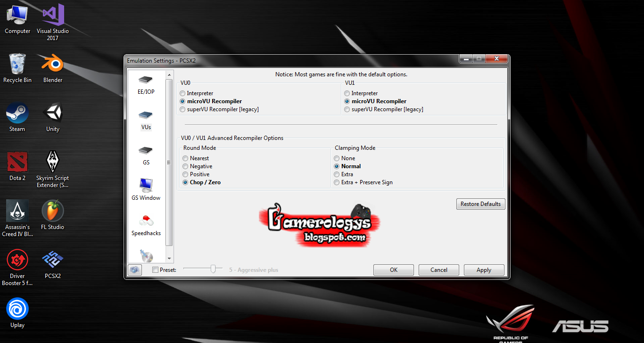Viewport: 644px width, 343px height.
Task: Select microVU Recompiler for VU1
Action: 375,101
